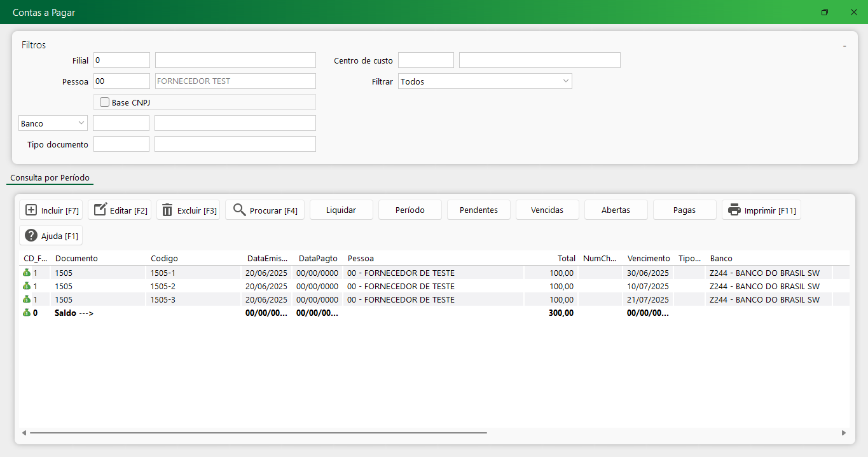
Task: Show overdue bills with Vencidas button
Action: pos(547,210)
